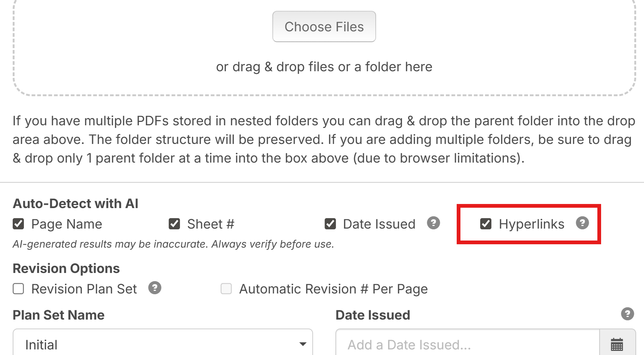Show help for Revision Plan Set
The image size is (644, 355).
(x=154, y=288)
